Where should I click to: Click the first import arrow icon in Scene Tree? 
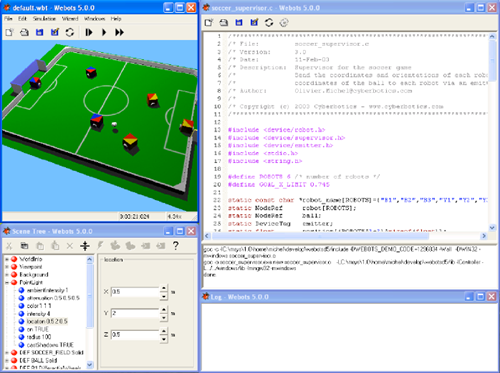[x=146, y=246]
